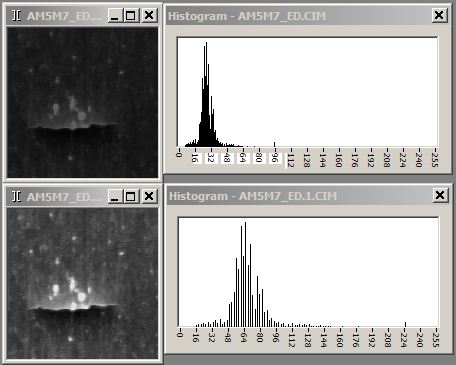The width and height of the screenshot is (456, 365).
Task: Click the tallest peak in AM5M7_ED.CIM histogram
Action: [206, 93]
